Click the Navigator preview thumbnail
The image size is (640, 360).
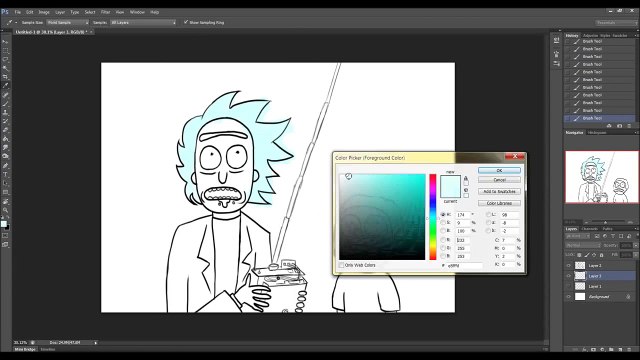(601, 177)
